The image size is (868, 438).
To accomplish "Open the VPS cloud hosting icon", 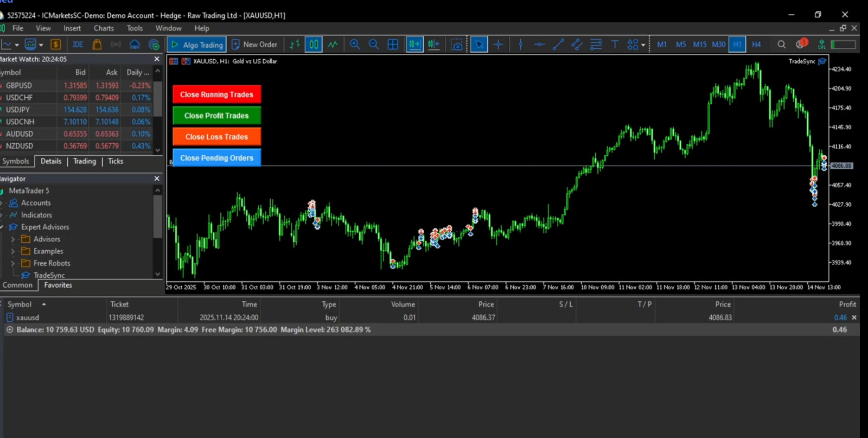I will (135, 45).
